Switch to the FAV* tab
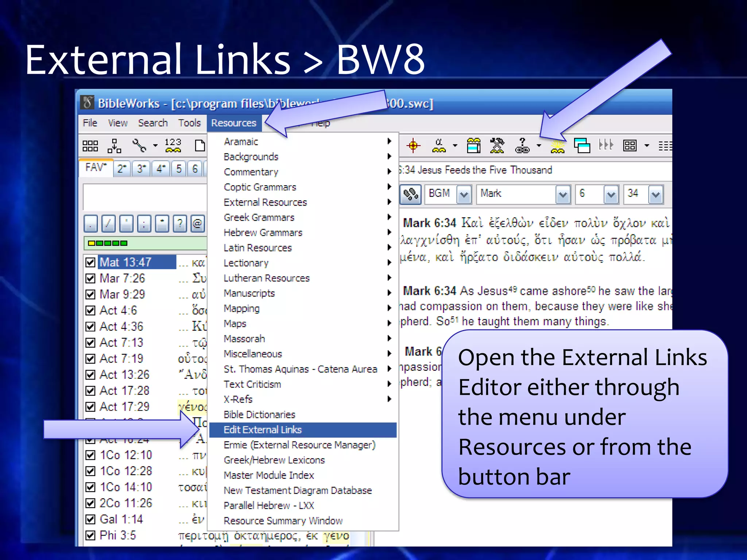 point(96,168)
